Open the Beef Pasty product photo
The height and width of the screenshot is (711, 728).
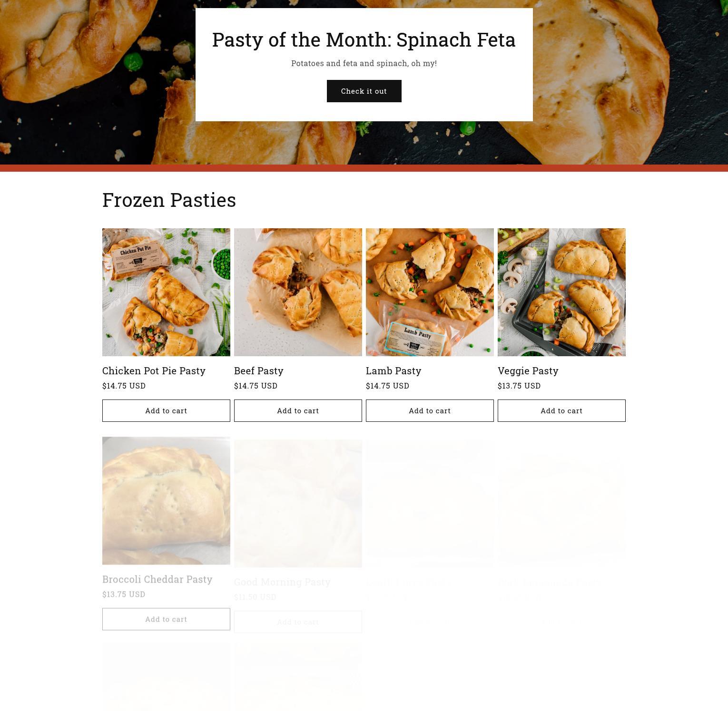click(298, 292)
